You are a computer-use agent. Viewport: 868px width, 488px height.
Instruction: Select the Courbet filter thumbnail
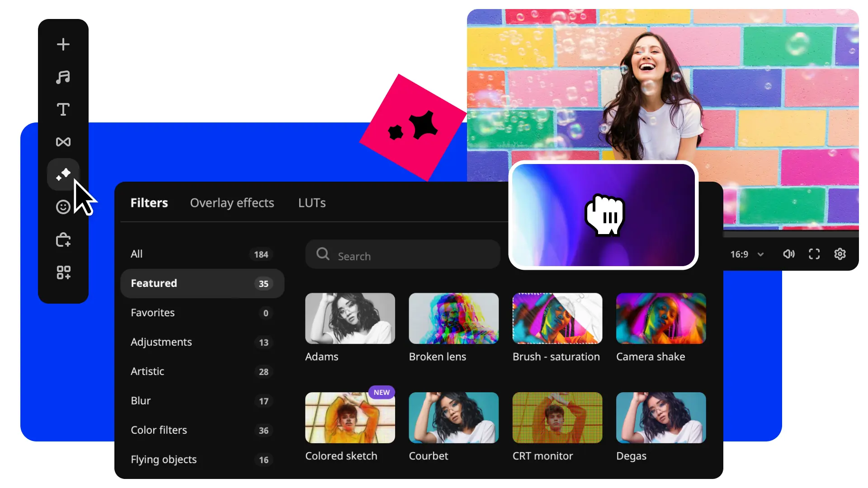pyautogui.click(x=453, y=418)
